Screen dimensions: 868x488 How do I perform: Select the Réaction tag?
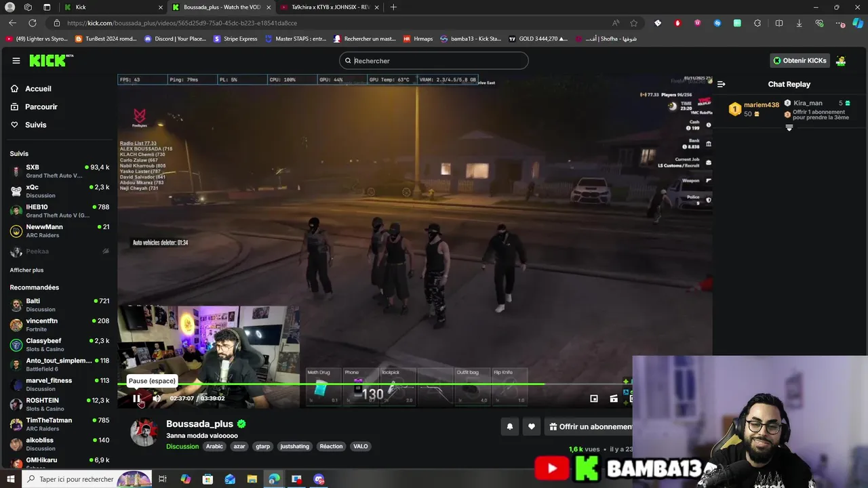331,446
